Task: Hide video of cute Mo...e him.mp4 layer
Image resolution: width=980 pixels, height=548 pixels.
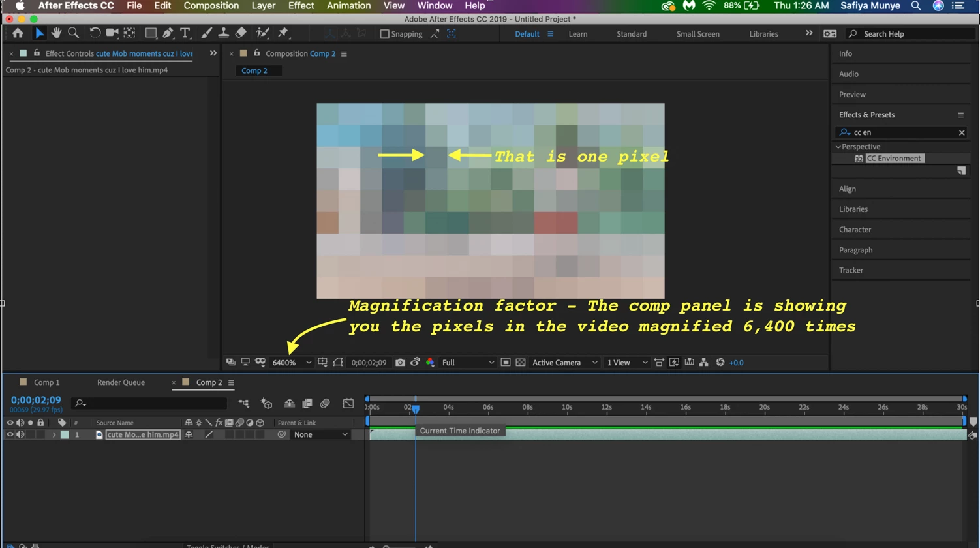Action: pyautogui.click(x=10, y=434)
